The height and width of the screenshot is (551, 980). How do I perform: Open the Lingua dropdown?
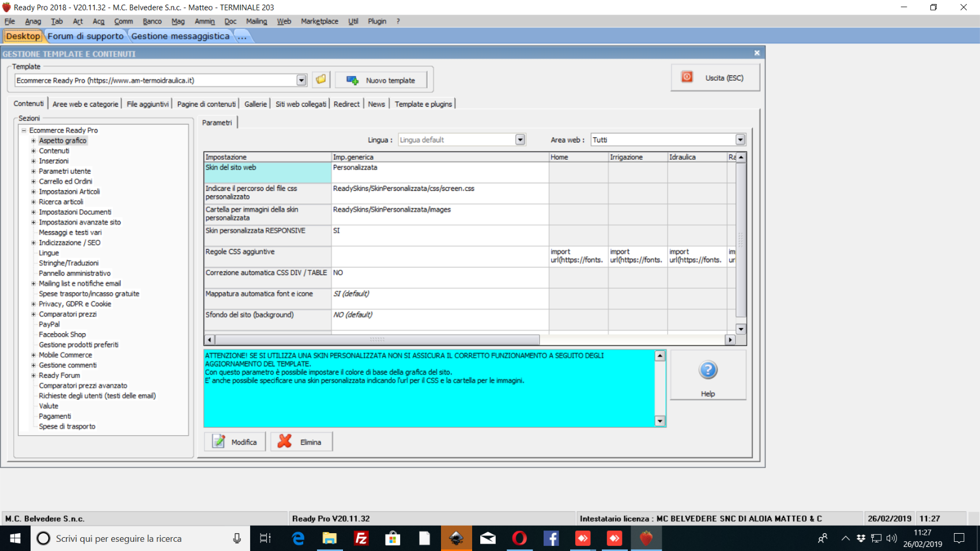tap(520, 139)
